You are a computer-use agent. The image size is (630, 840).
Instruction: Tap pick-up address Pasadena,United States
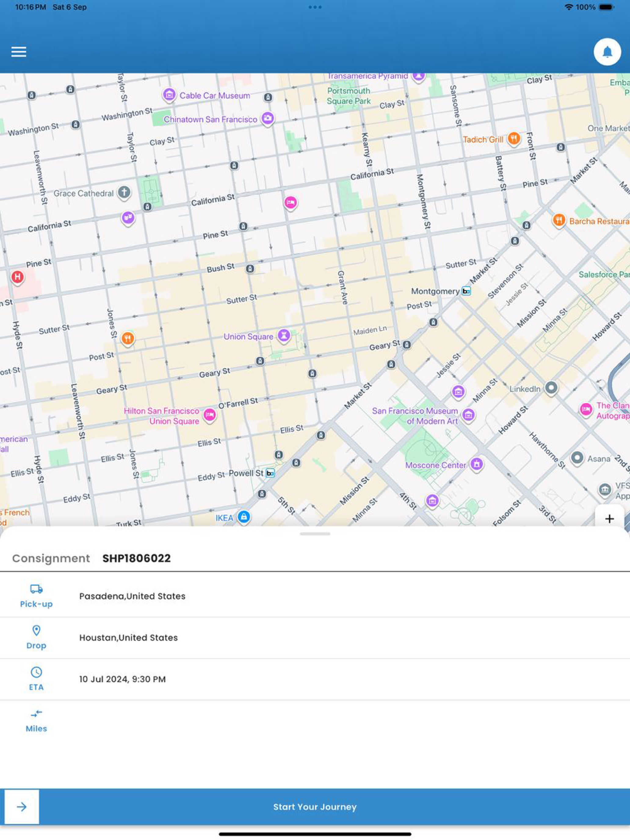point(132,596)
